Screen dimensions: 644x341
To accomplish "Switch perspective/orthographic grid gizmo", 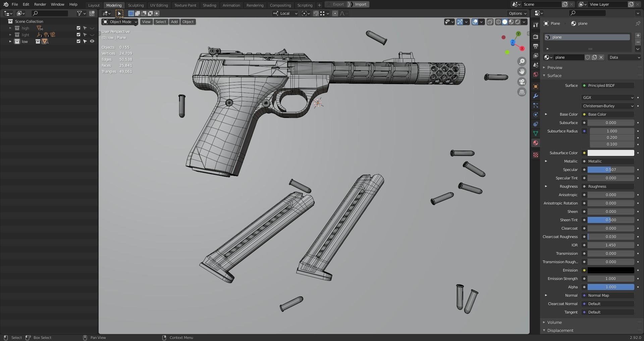I will coord(522,92).
